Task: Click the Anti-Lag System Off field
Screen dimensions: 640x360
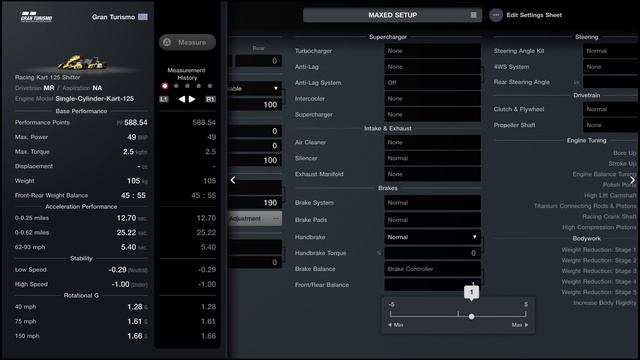Action: 432,83
